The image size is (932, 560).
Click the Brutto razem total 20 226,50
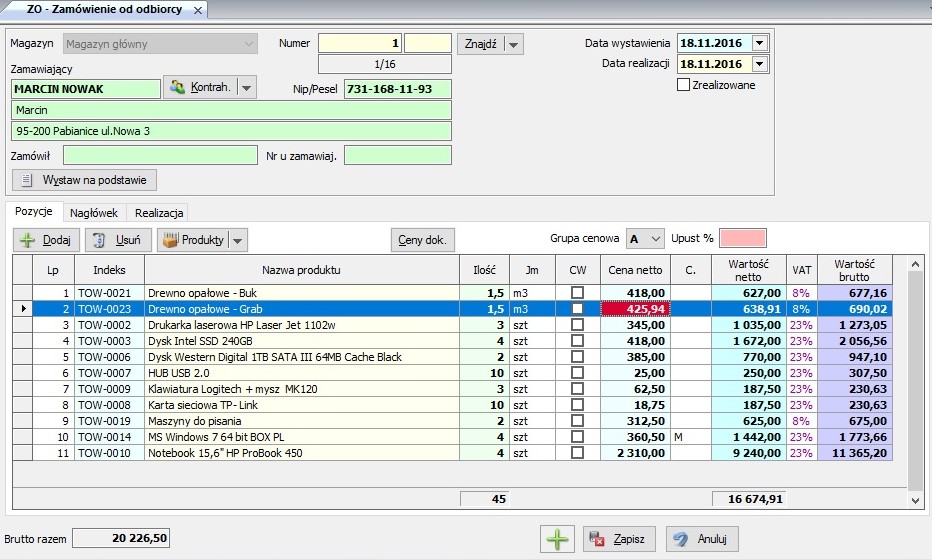121,538
